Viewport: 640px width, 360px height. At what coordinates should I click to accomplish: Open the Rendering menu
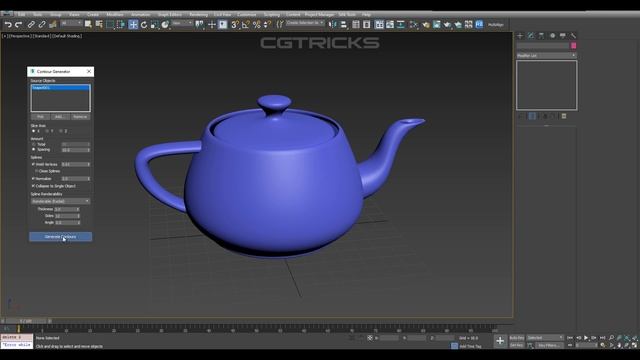tap(198, 15)
